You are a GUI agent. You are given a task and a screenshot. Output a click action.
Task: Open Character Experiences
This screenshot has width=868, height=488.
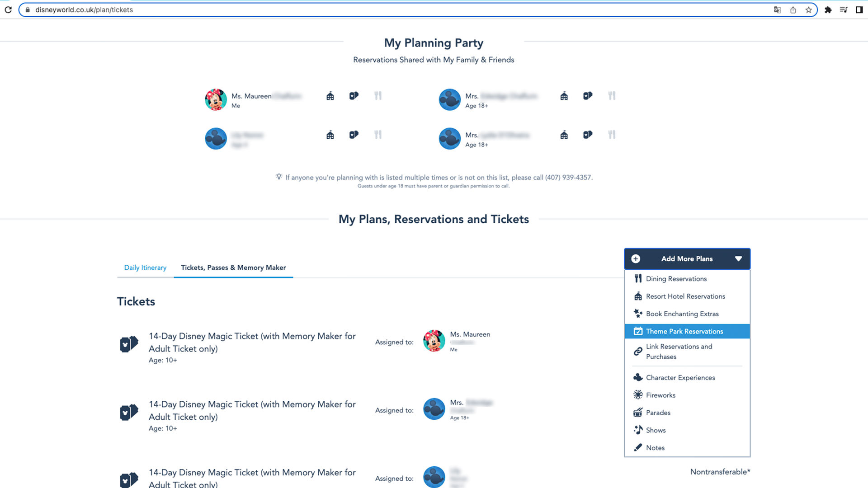[687, 378]
